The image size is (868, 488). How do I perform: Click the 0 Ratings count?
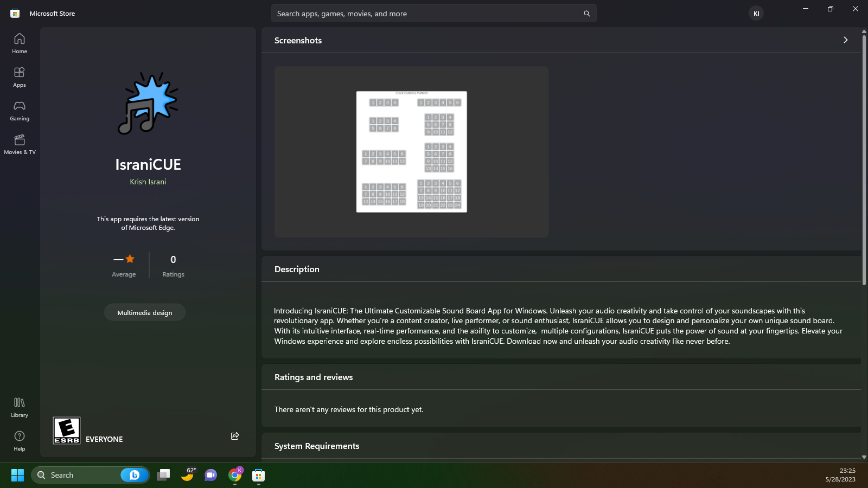point(173,266)
